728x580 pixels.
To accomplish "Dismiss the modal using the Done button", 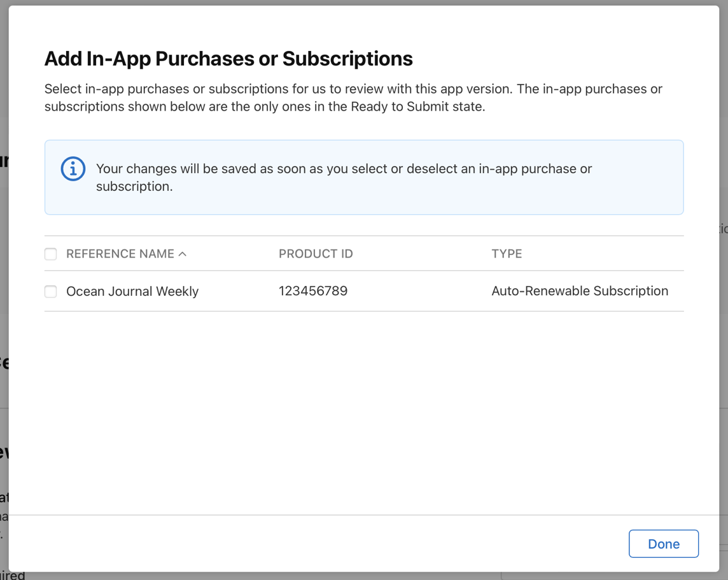I will [663, 543].
